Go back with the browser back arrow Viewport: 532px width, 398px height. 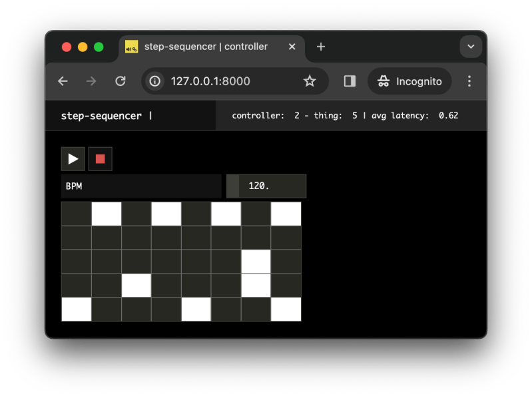[63, 81]
